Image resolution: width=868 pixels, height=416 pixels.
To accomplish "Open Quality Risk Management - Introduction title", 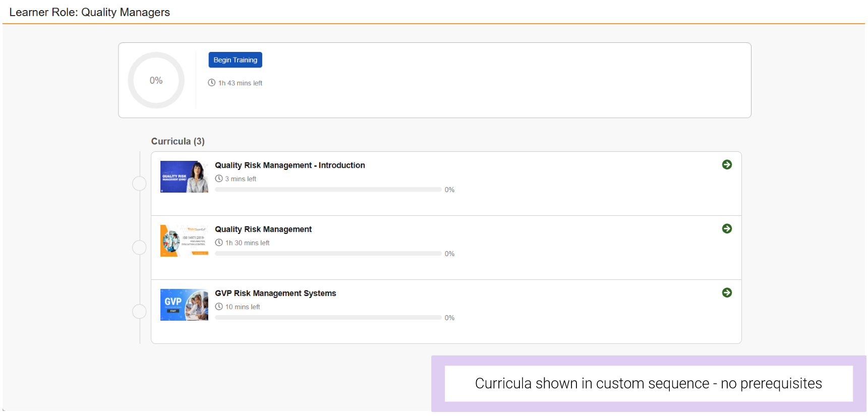I will pos(290,165).
